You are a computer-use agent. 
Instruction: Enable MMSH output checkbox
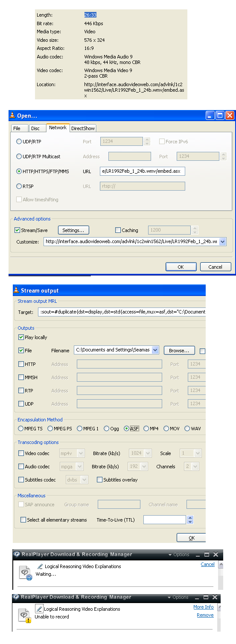pos(21,377)
